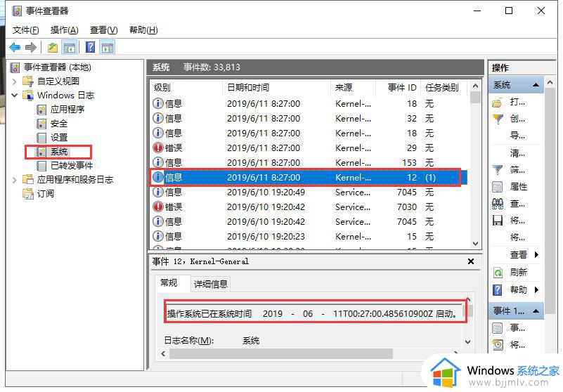Screen dimensions: 563x392
Task: Click the detail pane scroll left arrow
Action: (x=163, y=354)
